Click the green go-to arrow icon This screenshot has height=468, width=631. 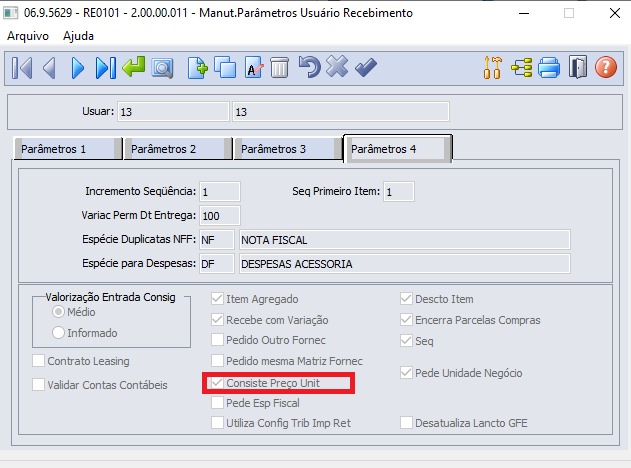134,67
